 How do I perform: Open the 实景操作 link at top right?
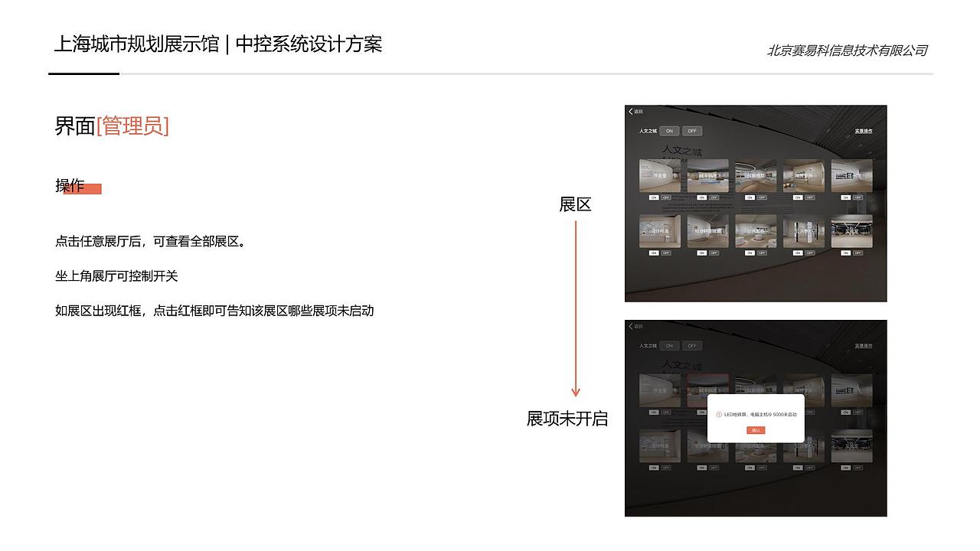[864, 132]
